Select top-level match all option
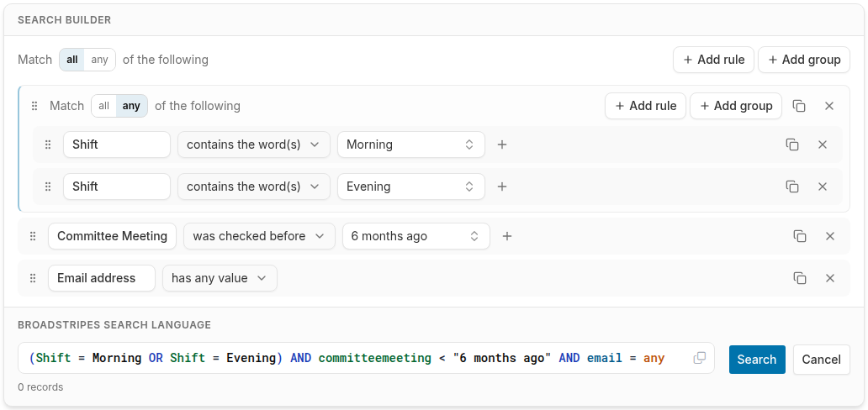 [72, 59]
